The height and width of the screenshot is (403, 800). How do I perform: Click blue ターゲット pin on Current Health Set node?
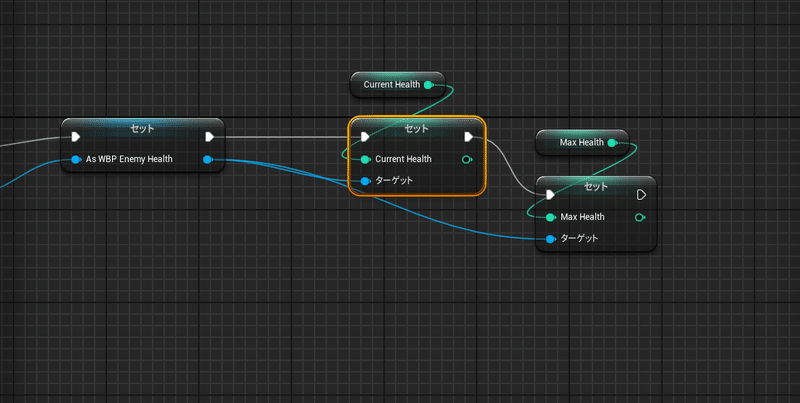(x=365, y=181)
